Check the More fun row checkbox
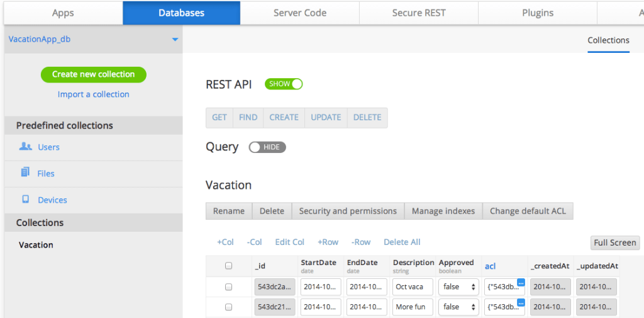Screen dimensions: 644x318 229,307
